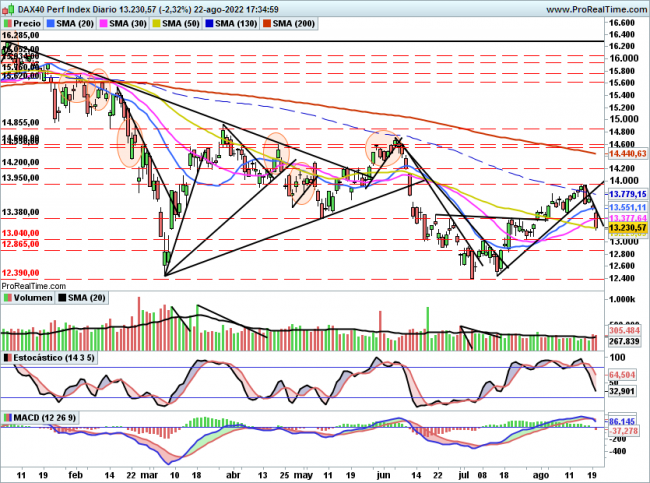Screen dimensions: 650x483
Task: Click the current price tag 13.230,57
Action: (627, 228)
